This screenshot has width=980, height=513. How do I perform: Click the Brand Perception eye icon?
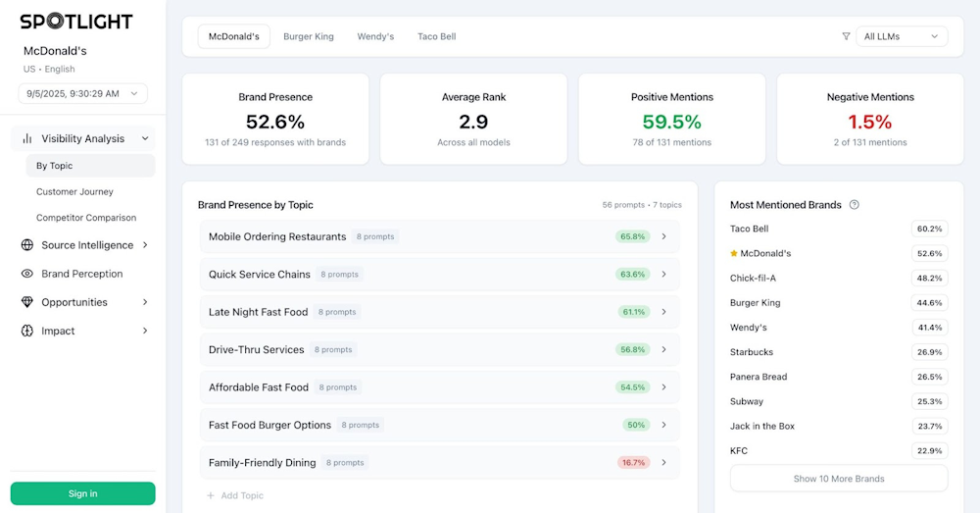point(27,274)
